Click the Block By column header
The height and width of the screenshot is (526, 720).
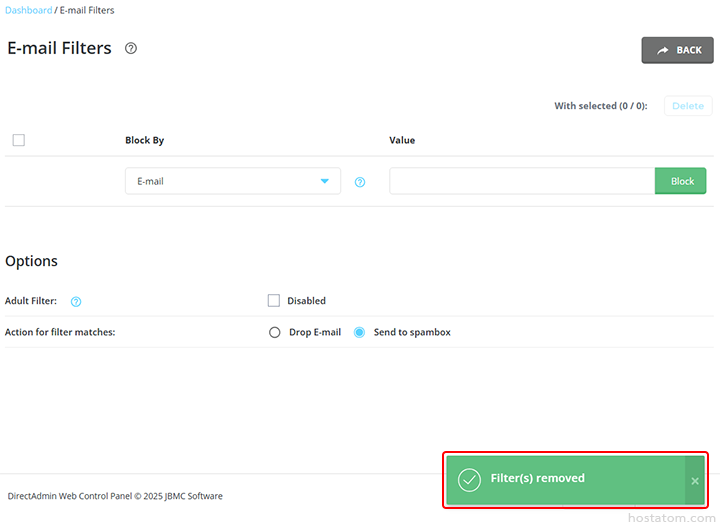[144, 140]
